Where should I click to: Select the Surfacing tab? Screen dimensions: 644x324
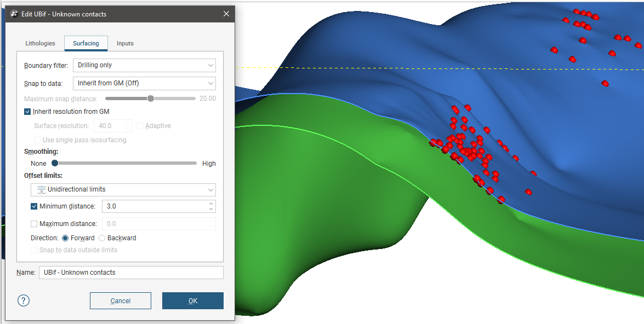[x=86, y=43]
